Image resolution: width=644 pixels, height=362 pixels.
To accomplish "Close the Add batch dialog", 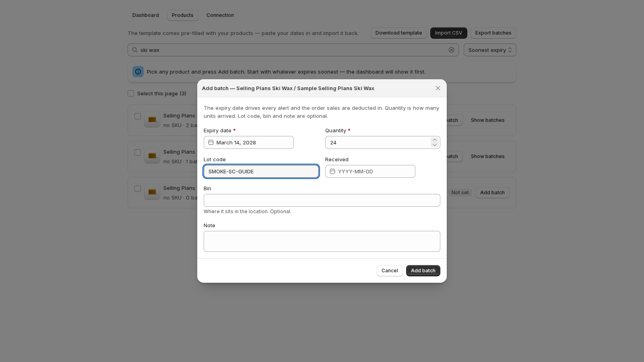I will click(438, 88).
